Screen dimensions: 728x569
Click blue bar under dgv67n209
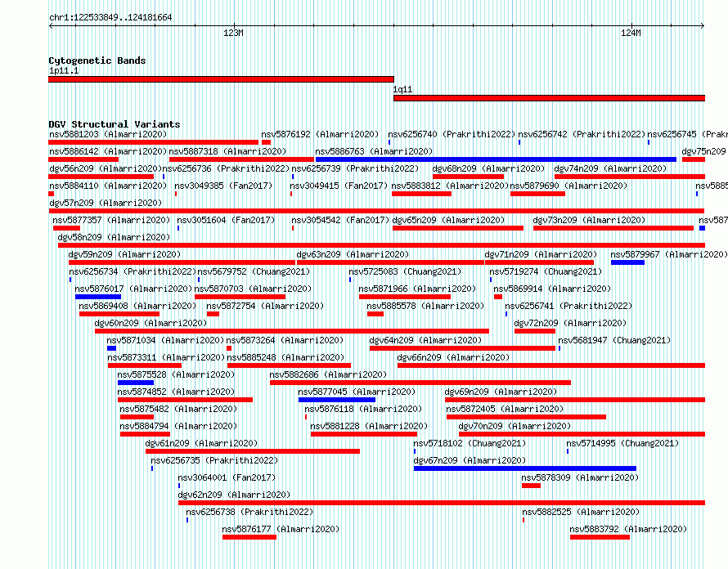click(x=525, y=468)
